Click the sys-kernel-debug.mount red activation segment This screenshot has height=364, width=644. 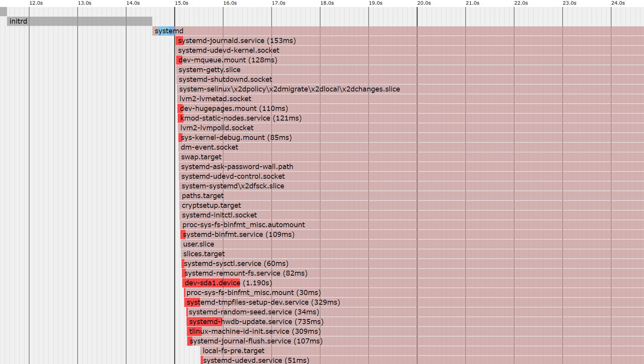click(180, 138)
